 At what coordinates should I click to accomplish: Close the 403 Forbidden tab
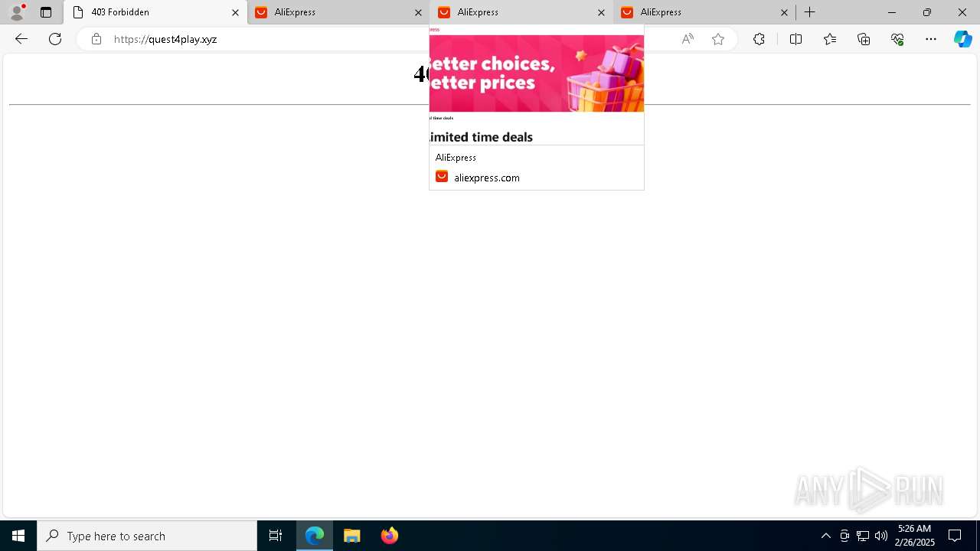[x=236, y=12]
